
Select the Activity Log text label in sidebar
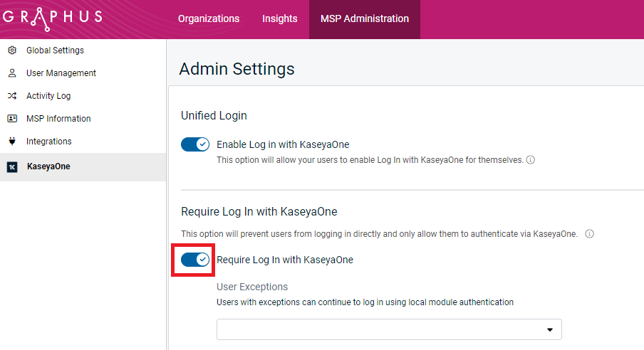point(48,96)
